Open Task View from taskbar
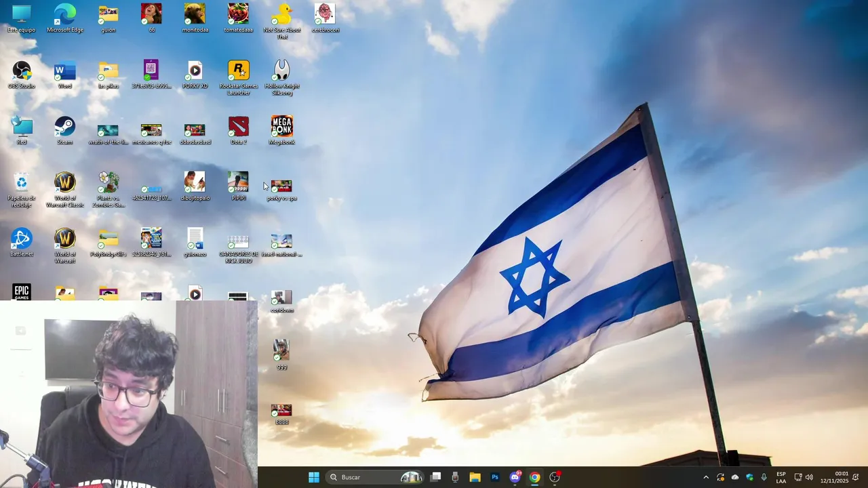Viewport: 868px width, 488px height. (x=435, y=477)
